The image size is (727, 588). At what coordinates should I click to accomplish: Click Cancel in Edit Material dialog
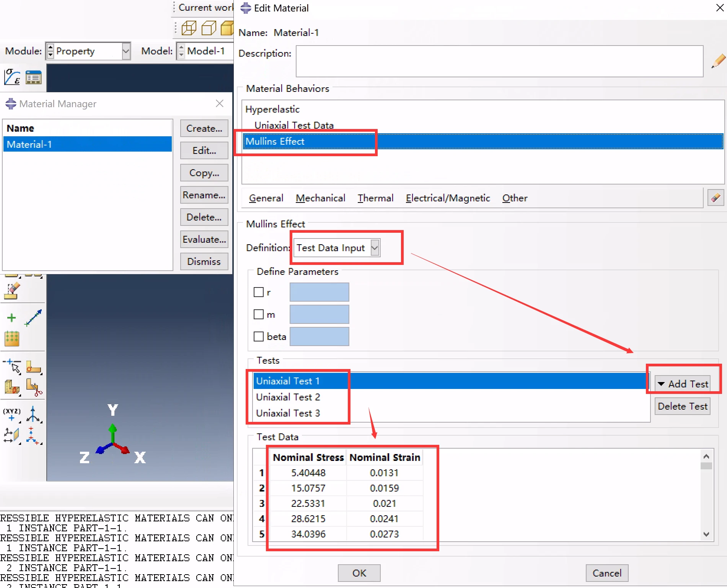point(607,573)
